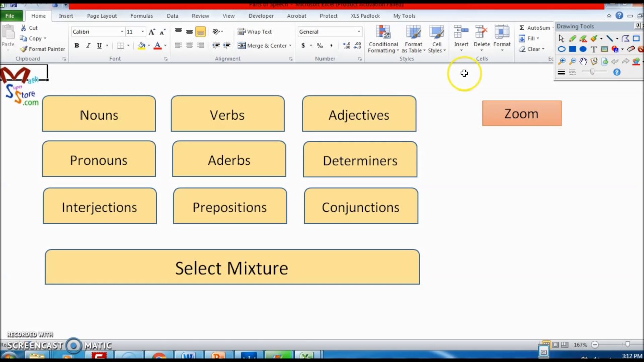Toggle Middle Align in Alignment group

pos(189,32)
